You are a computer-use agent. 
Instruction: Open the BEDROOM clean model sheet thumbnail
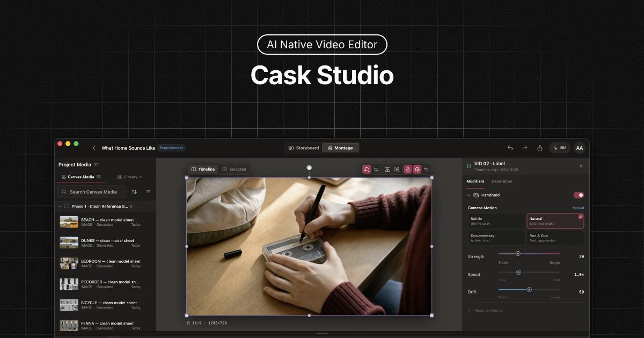(69, 263)
